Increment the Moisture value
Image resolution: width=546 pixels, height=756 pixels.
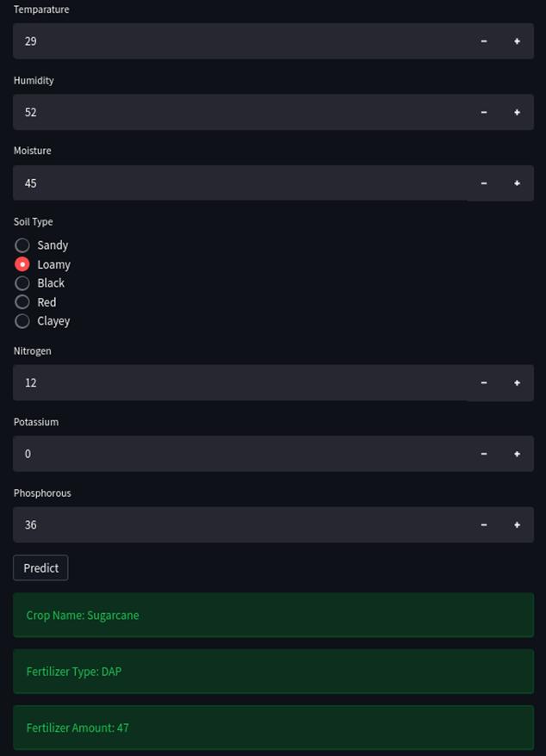(517, 183)
